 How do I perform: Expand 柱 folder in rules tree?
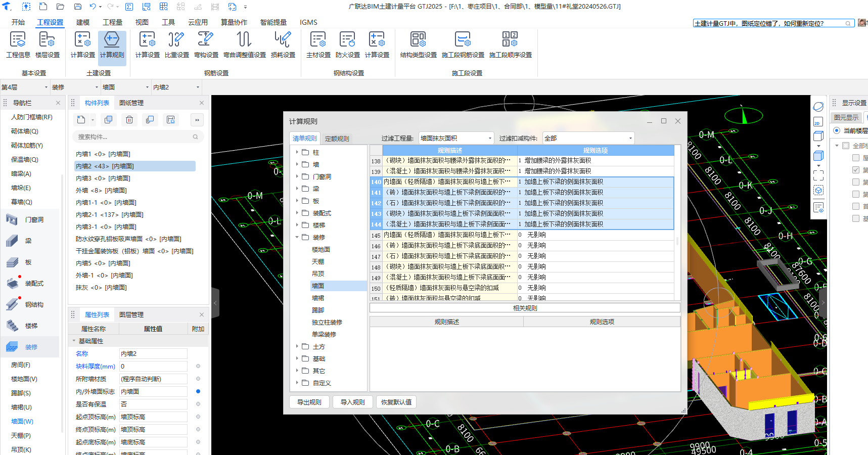click(297, 152)
